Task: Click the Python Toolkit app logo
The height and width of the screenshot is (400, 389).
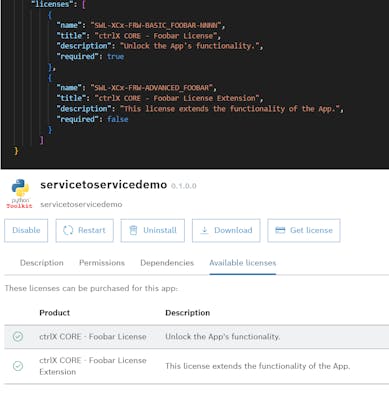Action: pos(20,194)
